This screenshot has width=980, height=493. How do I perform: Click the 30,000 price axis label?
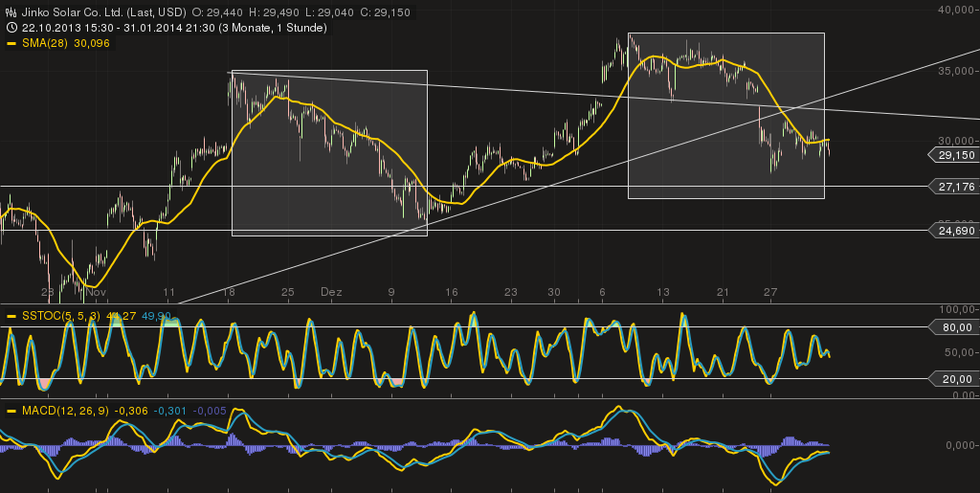[x=957, y=141]
